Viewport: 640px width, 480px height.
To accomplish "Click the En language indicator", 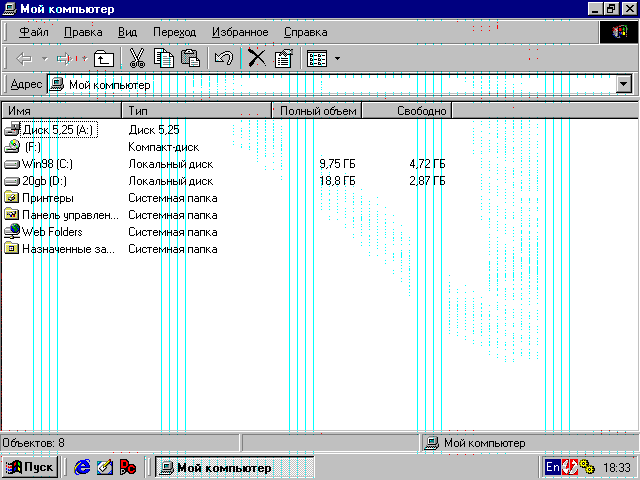I will (552, 467).
